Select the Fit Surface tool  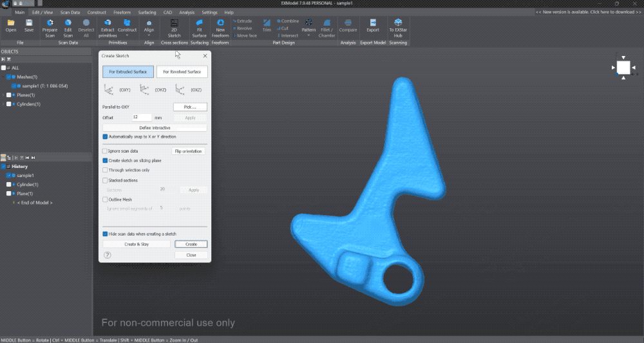pyautogui.click(x=199, y=23)
